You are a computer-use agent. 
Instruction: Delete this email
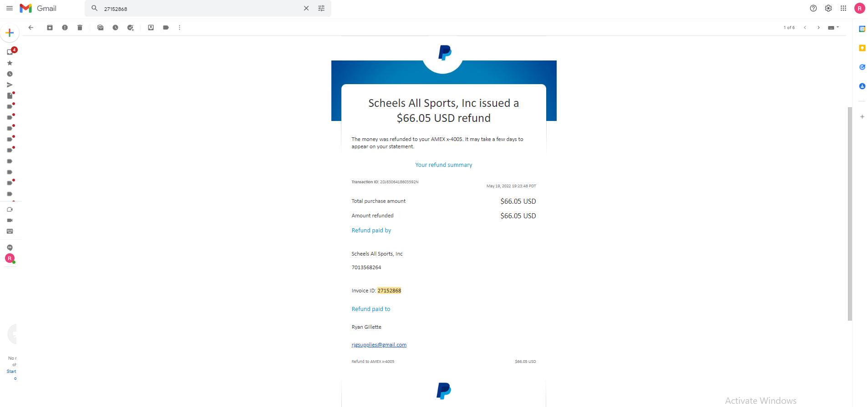[80, 28]
